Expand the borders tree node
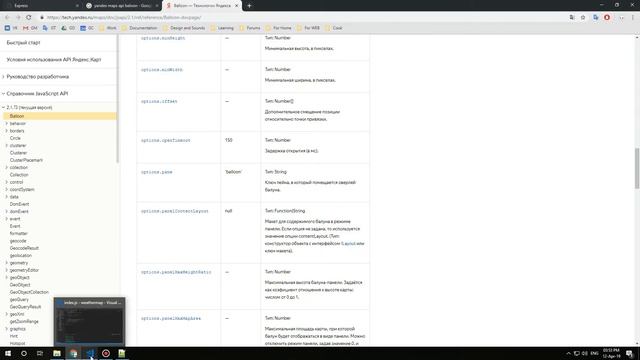The image size is (640, 360). 7,131
